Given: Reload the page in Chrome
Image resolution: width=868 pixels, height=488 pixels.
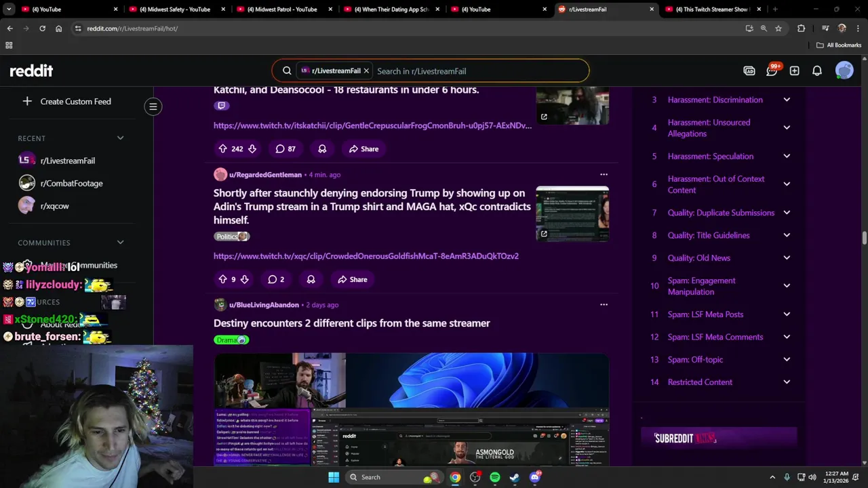Looking at the screenshot, I should [x=42, y=28].
